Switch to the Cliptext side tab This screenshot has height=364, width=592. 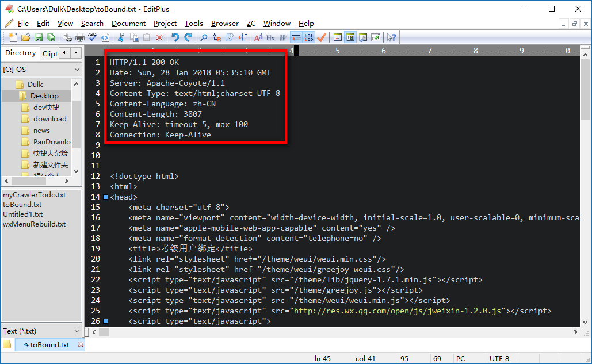[50, 53]
